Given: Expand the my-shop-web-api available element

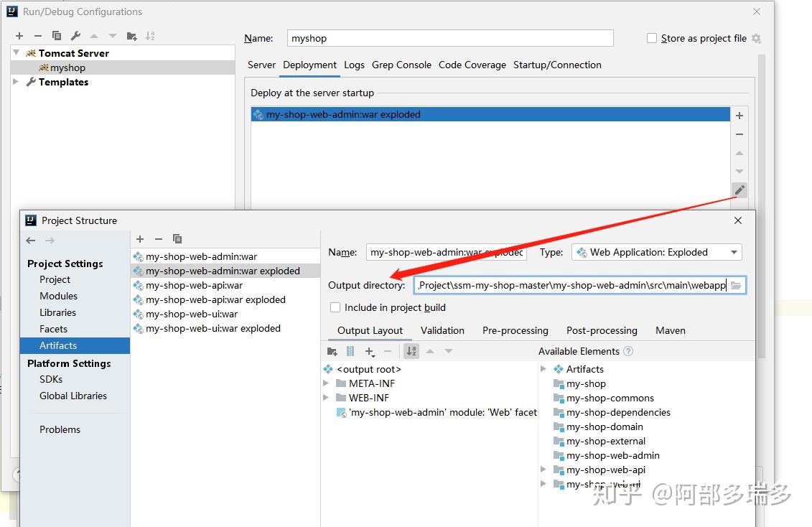Looking at the screenshot, I should (x=543, y=470).
